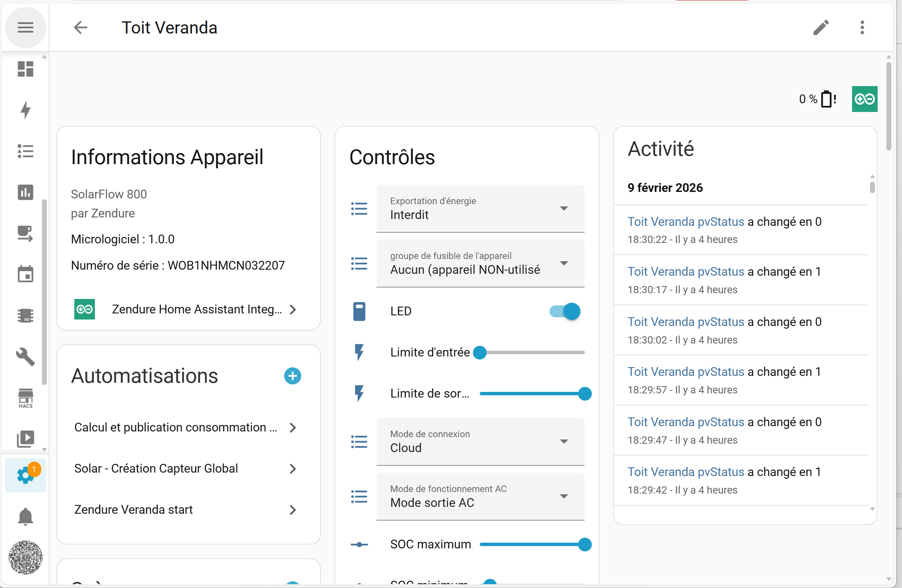Click the back arrow in the header
This screenshot has width=902, height=588.
click(x=80, y=27)
